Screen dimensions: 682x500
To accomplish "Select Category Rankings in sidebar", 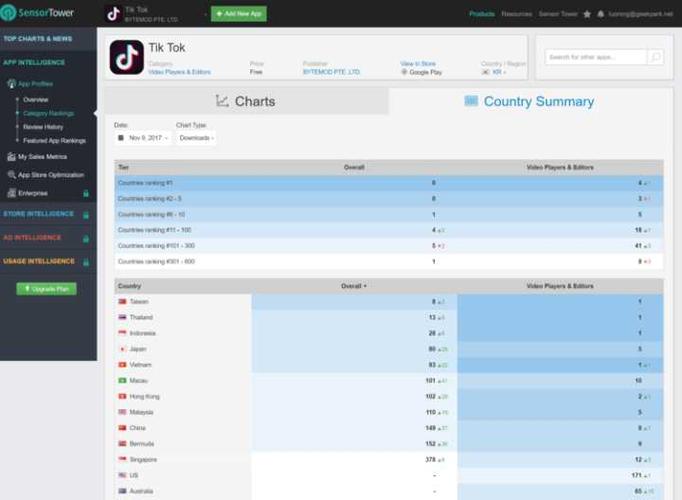I will point(49,113).
